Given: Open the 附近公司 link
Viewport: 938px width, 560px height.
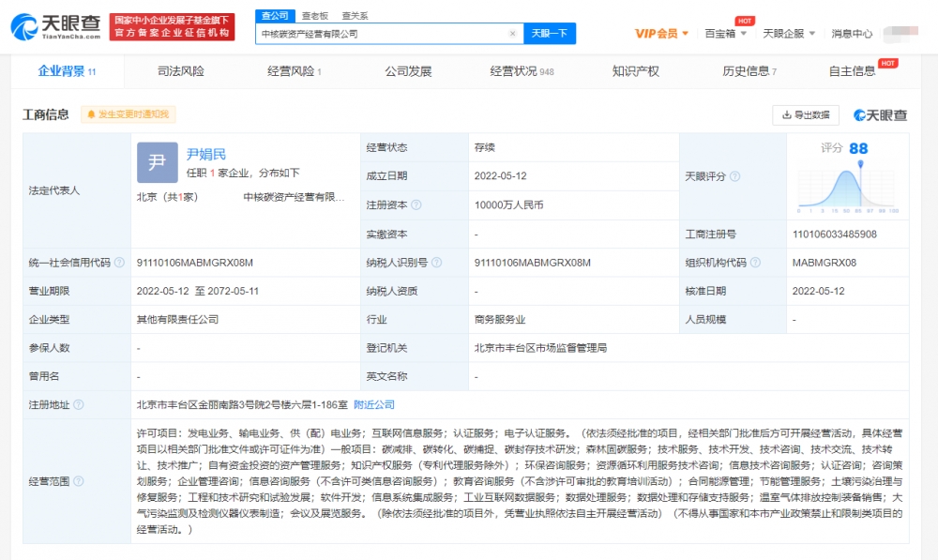Looking at the screenshot, I should coord(374,405).
